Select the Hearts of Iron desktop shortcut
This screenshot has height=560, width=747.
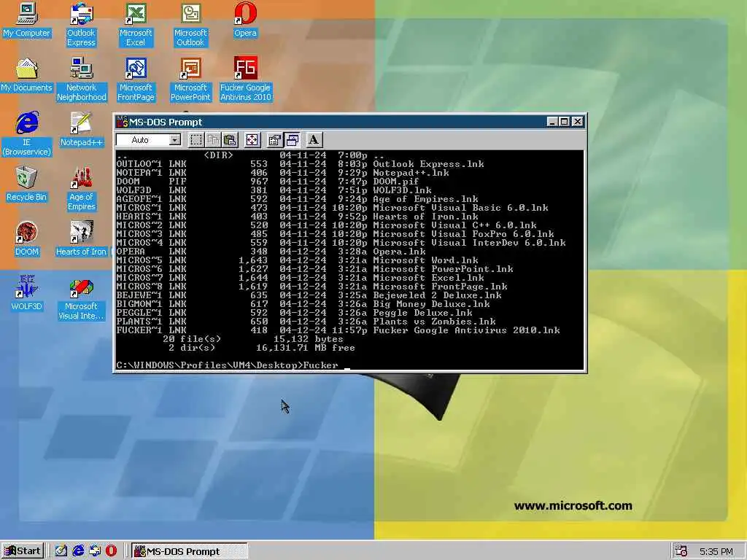82,239
